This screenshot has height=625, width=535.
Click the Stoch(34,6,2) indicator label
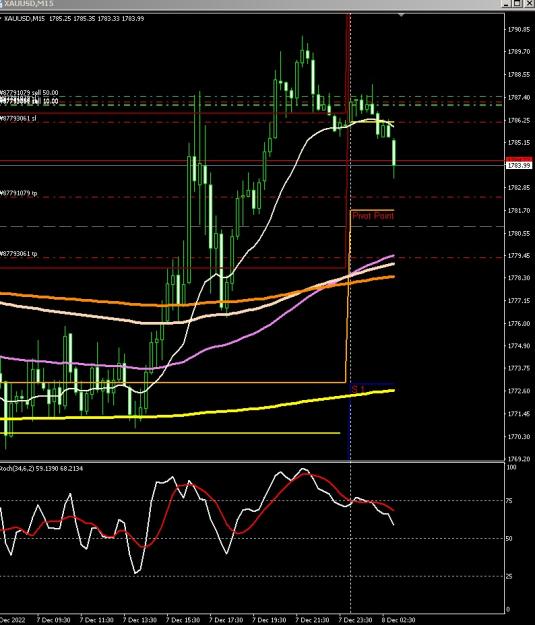(41, 468)
